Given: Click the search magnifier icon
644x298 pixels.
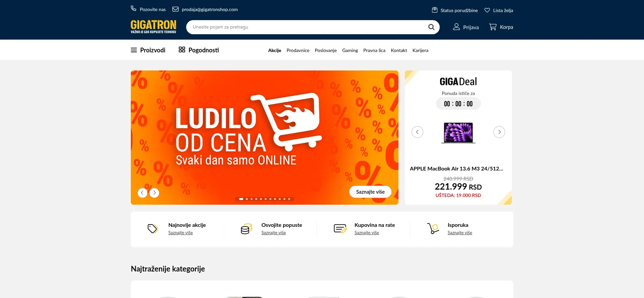Looking at the screenshot, I should pyautogui.click(x=431, y=27).
